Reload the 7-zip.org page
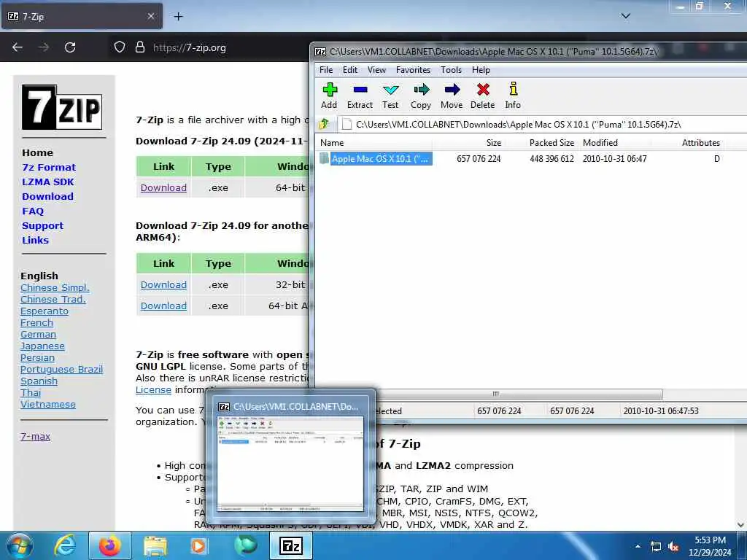 pyautogui.click(x=70, y=47)
